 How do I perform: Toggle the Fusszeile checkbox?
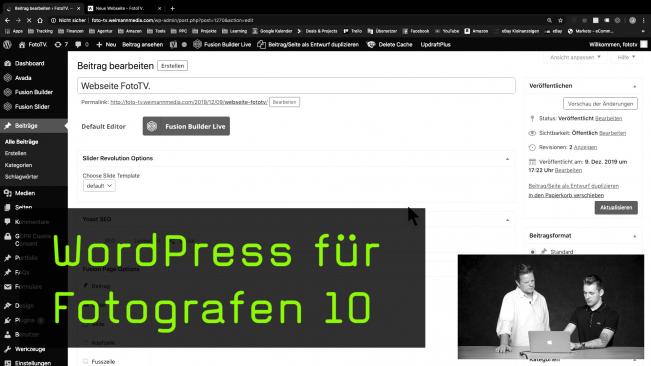click(86, 361)
